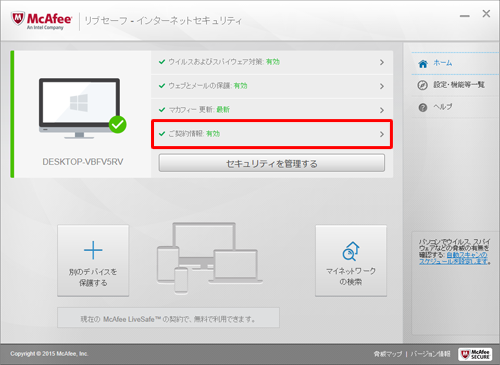The image size is (500, 365).
Task: Click the multi-device illustration
Action: [x=209, y=258]
